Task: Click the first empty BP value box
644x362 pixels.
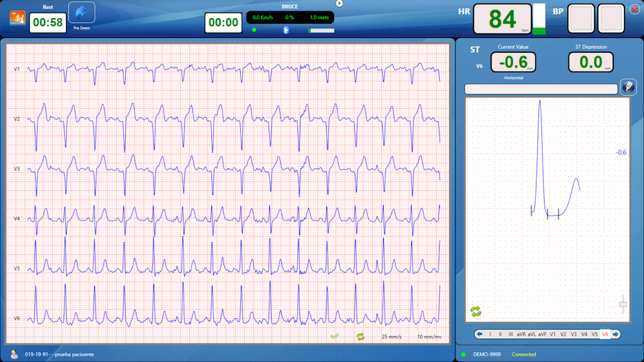Action: click(580, 19)
